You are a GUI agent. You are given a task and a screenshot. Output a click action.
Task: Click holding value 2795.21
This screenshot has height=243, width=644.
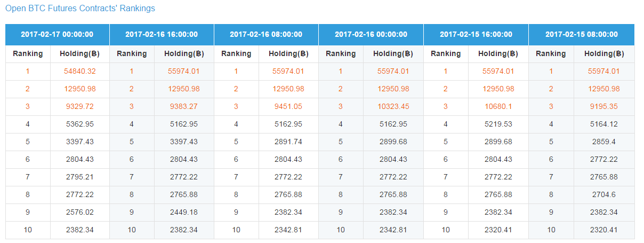[x=80, y=177]
